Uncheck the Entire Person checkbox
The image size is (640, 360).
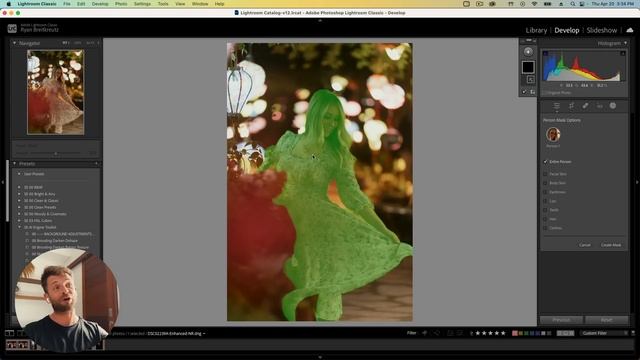(x=545, y=162)
